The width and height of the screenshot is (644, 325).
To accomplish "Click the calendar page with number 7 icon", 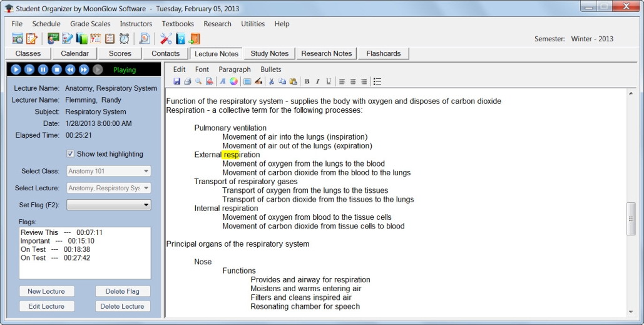I will 96,39.
